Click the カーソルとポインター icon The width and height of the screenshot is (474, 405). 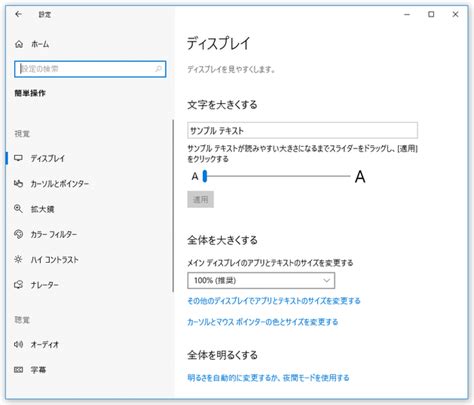coord(18,184)
